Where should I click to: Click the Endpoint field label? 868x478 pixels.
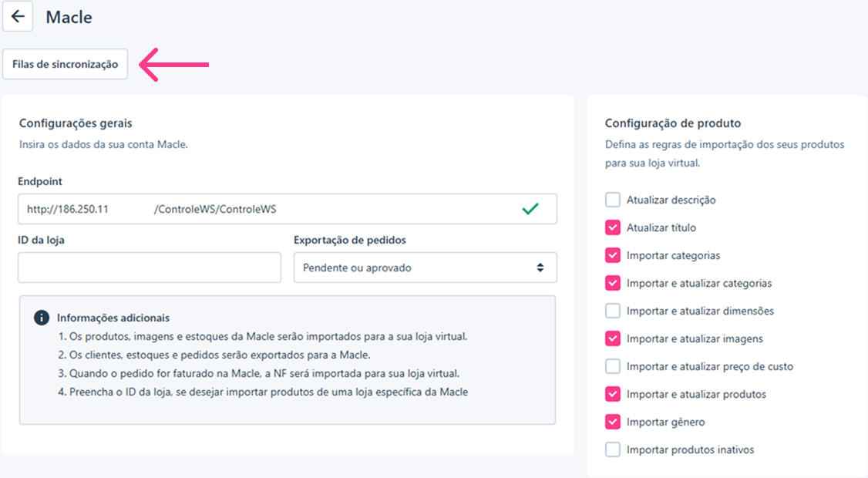pos(40,181)
